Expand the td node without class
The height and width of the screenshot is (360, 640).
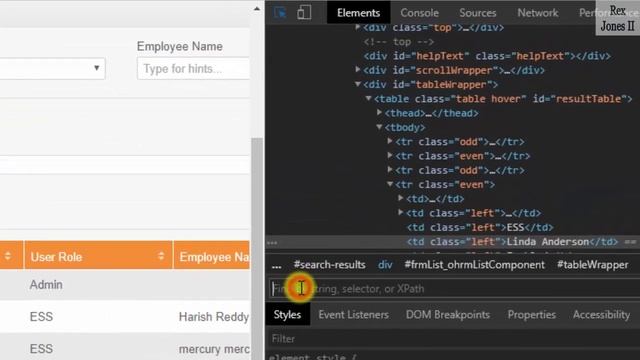401,198
